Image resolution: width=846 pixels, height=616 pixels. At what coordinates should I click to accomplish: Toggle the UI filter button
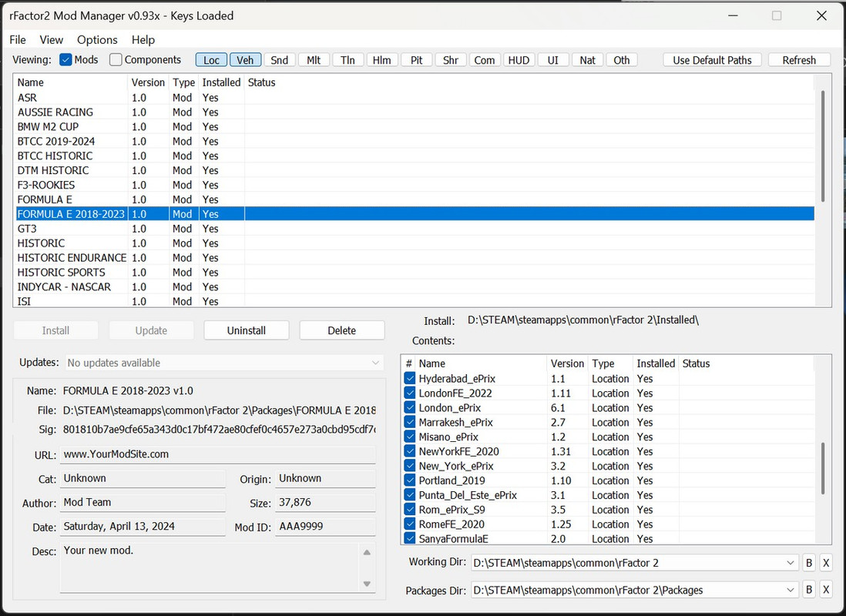click(x=553, y=60)
